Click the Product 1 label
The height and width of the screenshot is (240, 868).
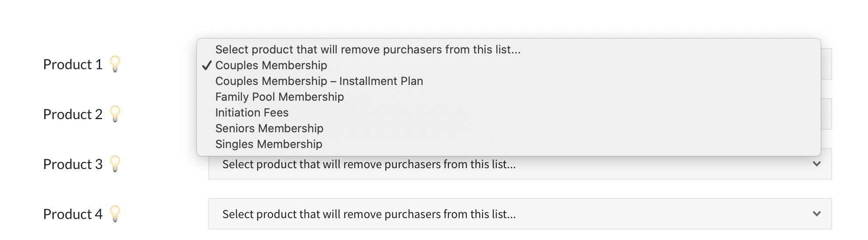coord(73,64)
